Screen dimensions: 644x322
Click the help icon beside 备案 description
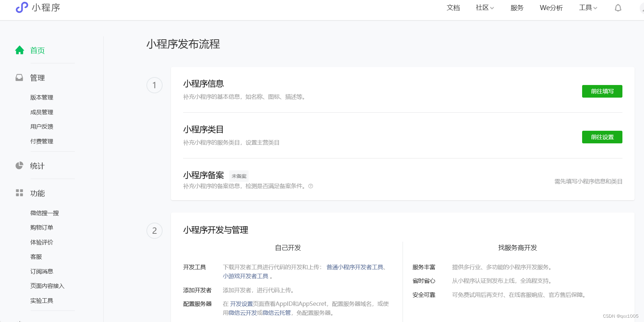coord(310,186)
